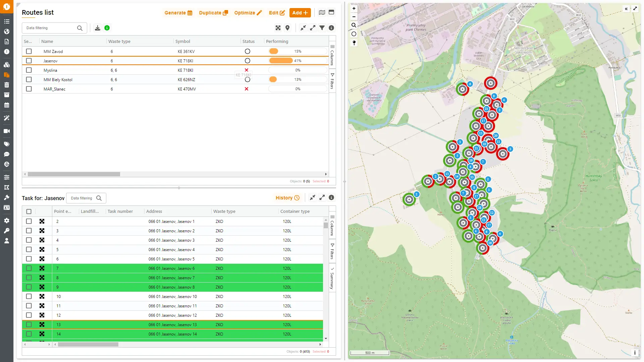Expand the Columns side panel in Routes list
644x362 pixels.
[x=332, y=55]
